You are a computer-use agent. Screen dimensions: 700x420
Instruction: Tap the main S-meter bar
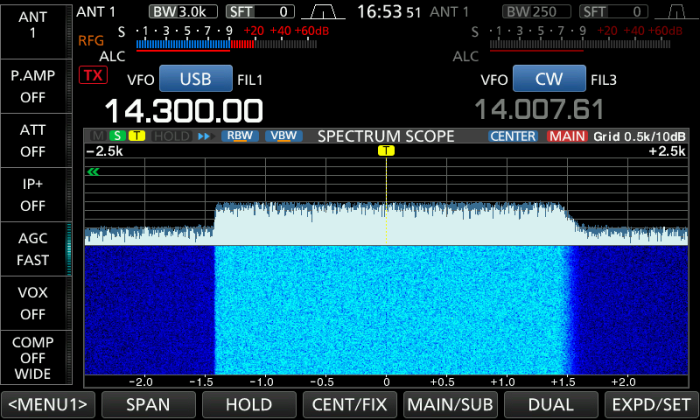pyautogui.click(x=226, y=44)
